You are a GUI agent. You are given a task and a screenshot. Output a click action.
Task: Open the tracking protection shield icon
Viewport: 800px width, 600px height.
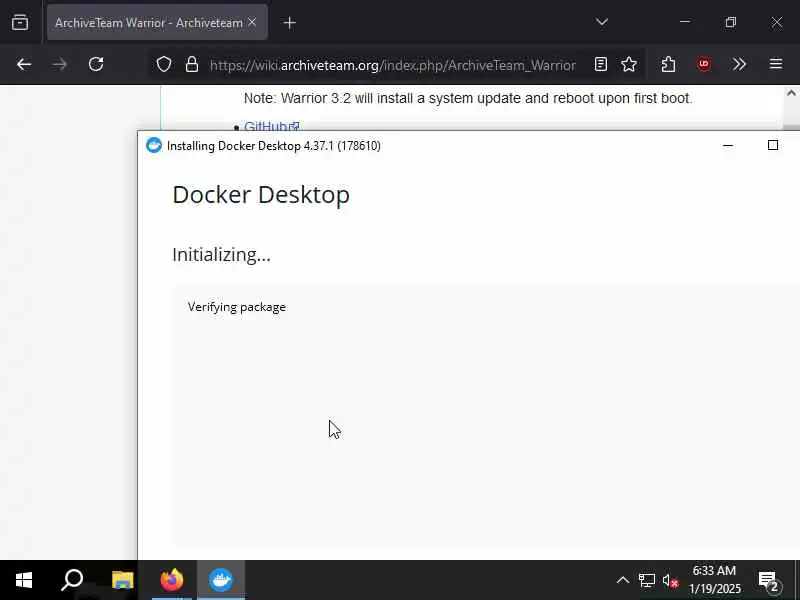(164, 64)
